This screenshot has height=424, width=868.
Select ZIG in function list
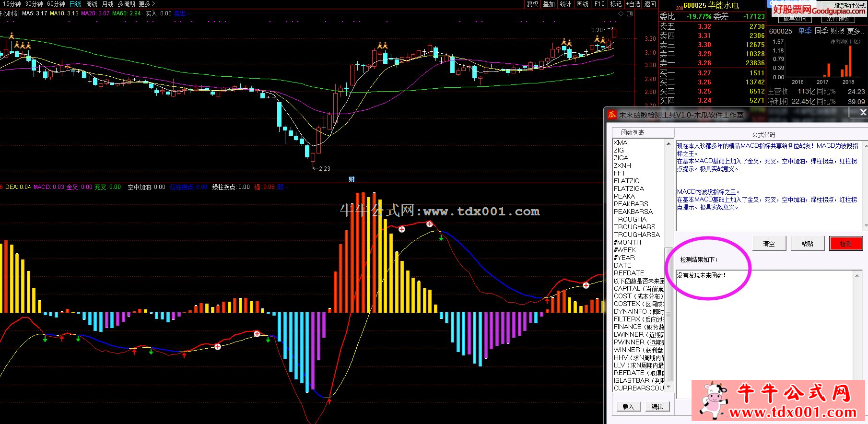[619, 150]
